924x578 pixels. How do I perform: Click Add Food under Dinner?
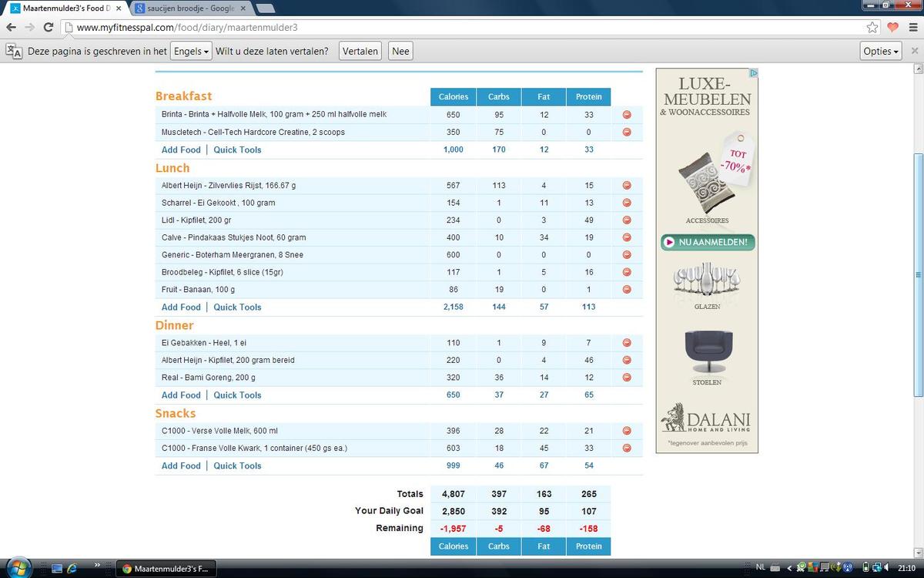click(x=181, y=395)
